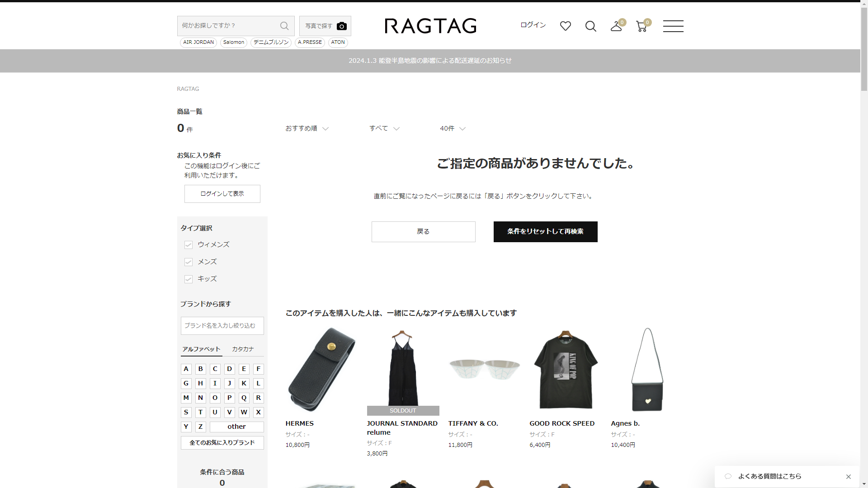This screenshot has height=488, width=868.
Task: Open the account profile icon
Action: 616,26
